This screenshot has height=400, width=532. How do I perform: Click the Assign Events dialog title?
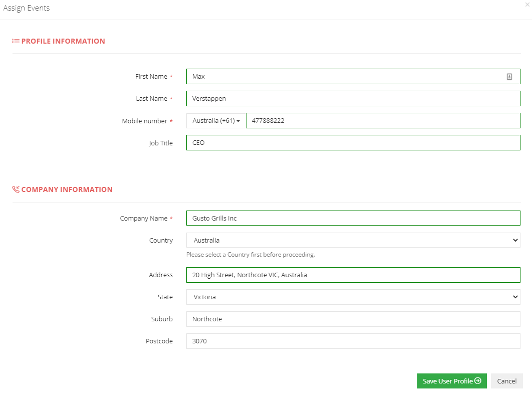[x=27, y=8]
